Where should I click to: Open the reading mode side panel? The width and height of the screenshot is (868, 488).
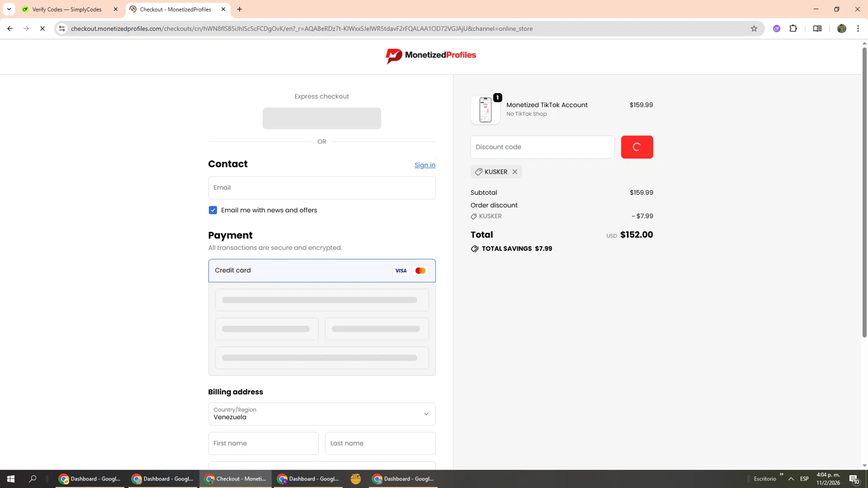pyautogui.click(x=817, y=28)
